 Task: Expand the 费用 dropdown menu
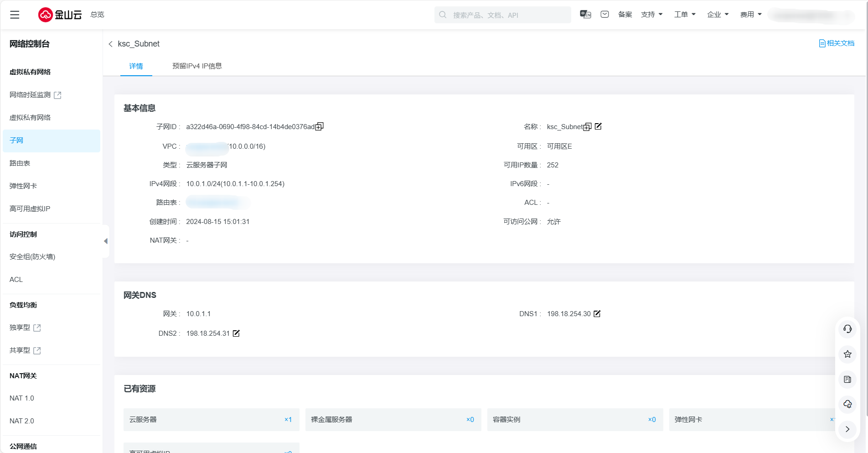(x=751, y=15)
